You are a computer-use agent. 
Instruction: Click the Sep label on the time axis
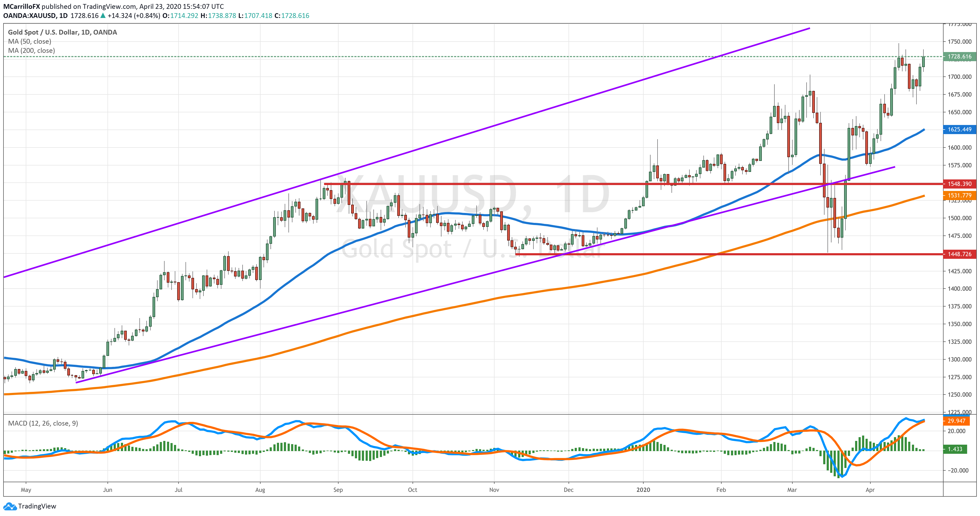[338, 490]
